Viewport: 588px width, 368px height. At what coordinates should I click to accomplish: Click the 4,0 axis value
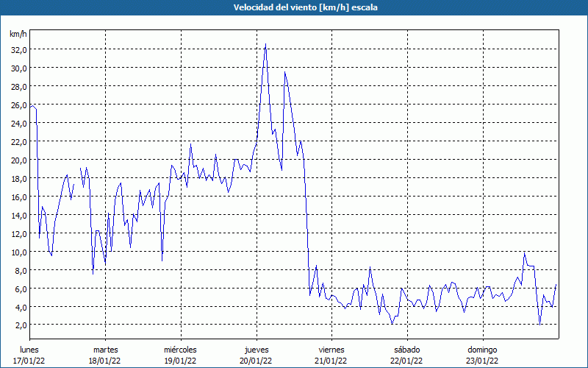[21, 307]
